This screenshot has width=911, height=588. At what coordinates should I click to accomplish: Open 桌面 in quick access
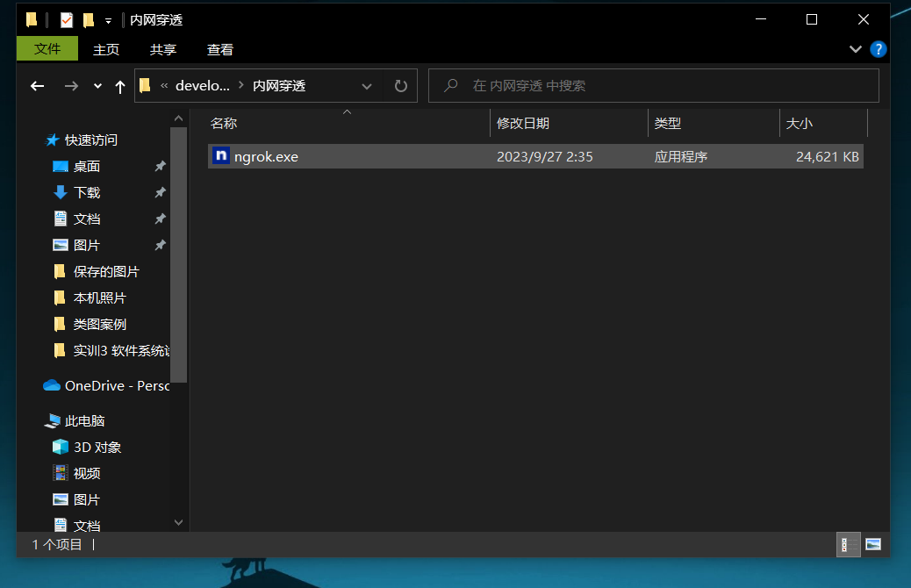pyautogui.click(x=87, y=167)
